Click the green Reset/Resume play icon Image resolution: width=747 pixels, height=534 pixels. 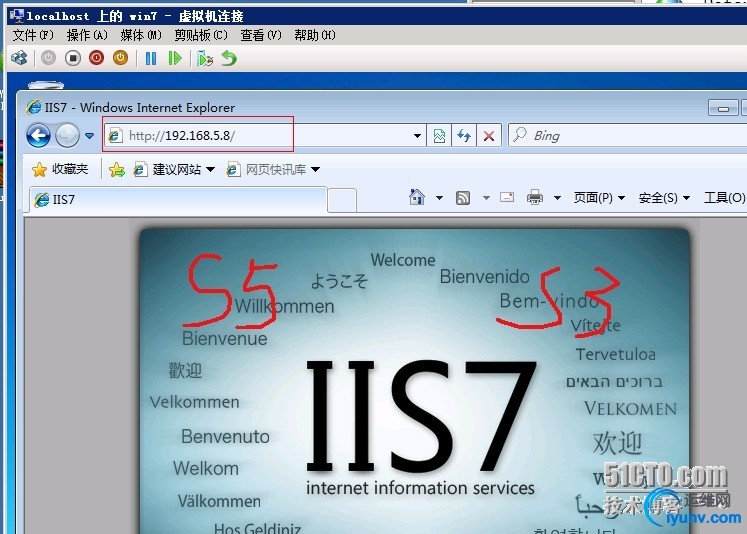tap(175, 58)
